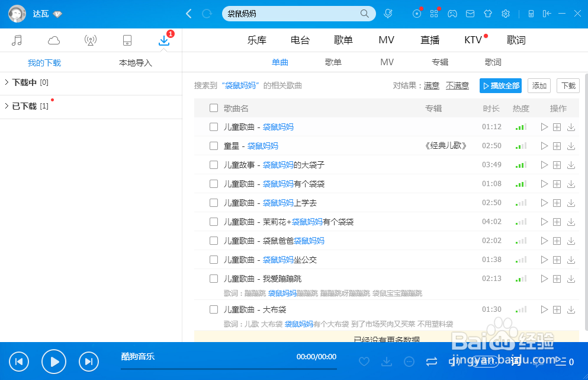Open the cloud music section
This screenshot has height=380, width=588.
(54, 40)
